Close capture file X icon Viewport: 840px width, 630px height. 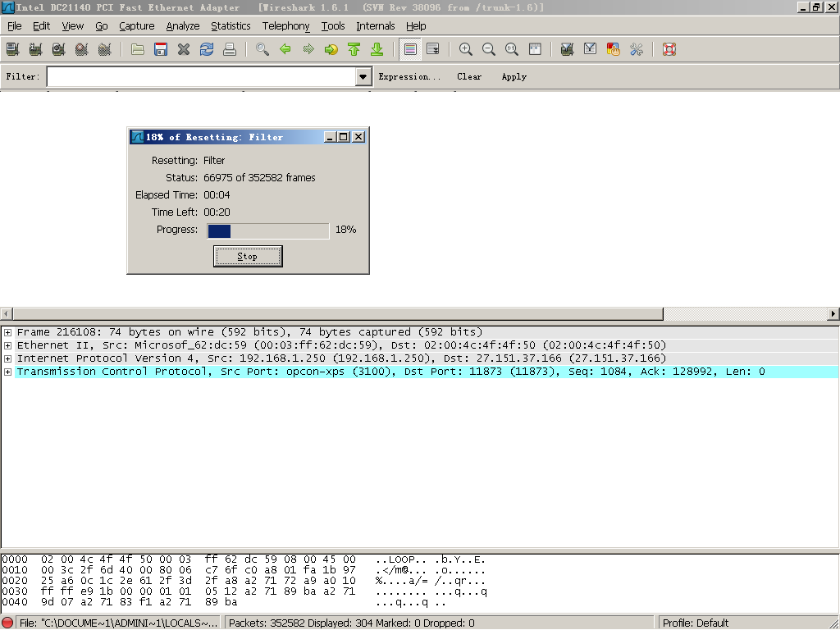[x=184, y=49]
